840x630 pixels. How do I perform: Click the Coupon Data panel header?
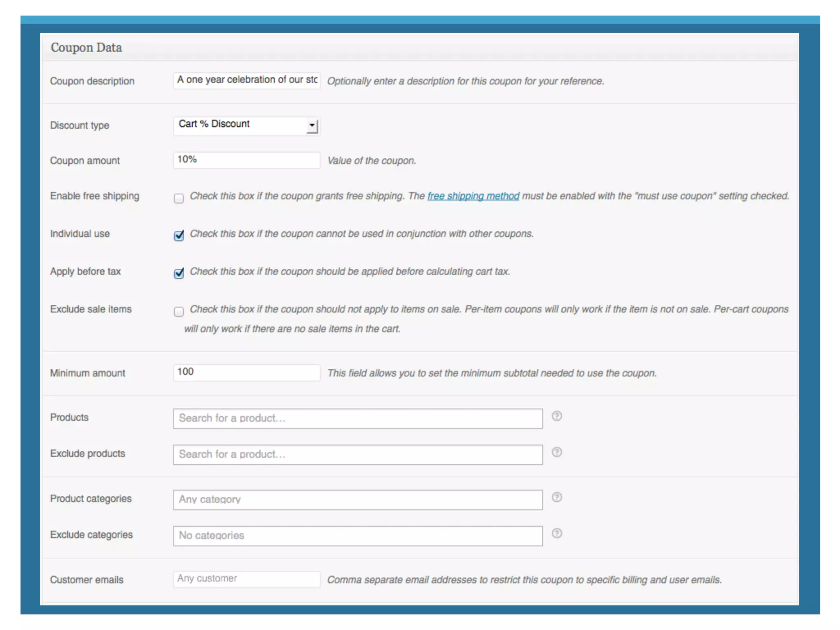click(420, 48)
